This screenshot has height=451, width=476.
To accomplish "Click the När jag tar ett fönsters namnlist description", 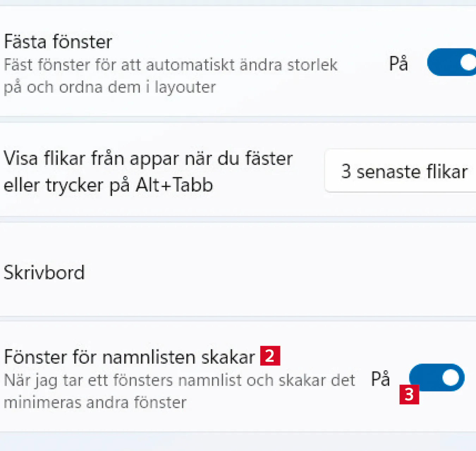I will 179,380.
